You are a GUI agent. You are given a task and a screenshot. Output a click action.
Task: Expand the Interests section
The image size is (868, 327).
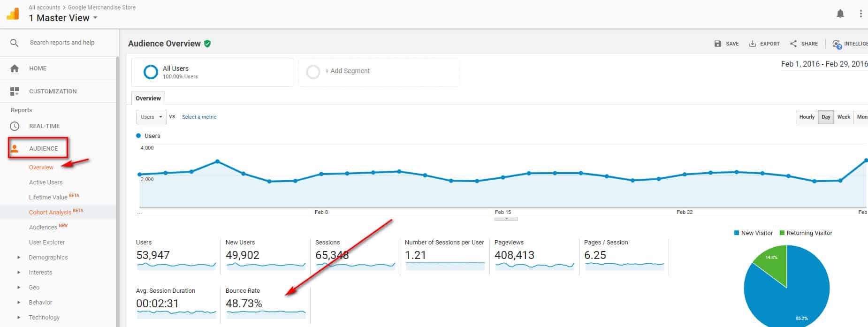click(19, 273)
